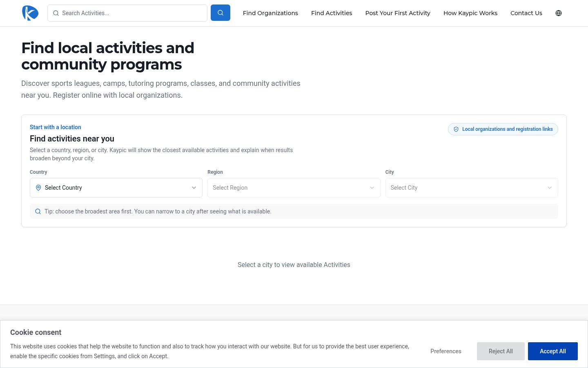Screen dimensions: 588x368
Task: Click Local organizations and registration links badge
Action: tap(503, 129)
